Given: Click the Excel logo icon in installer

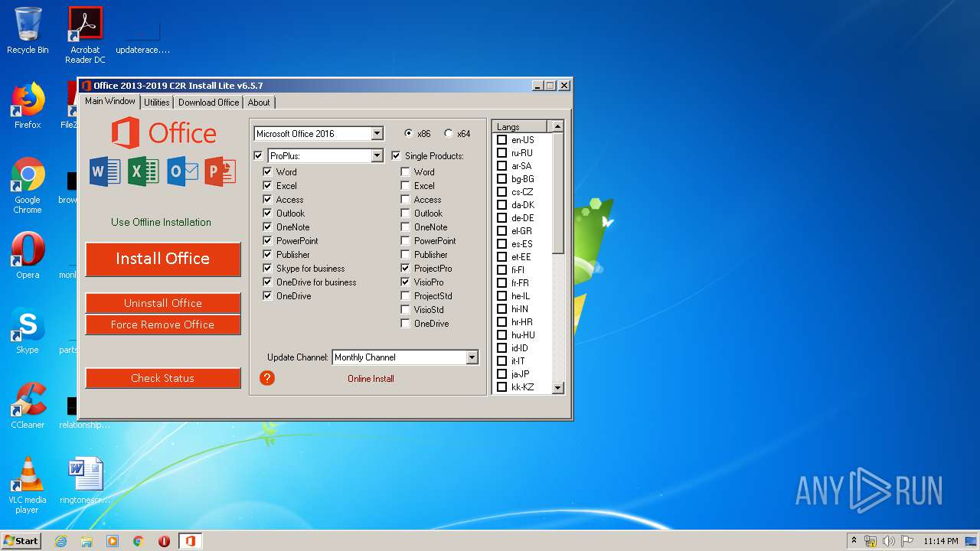Looking at the screenshot, I should point(143,171).
